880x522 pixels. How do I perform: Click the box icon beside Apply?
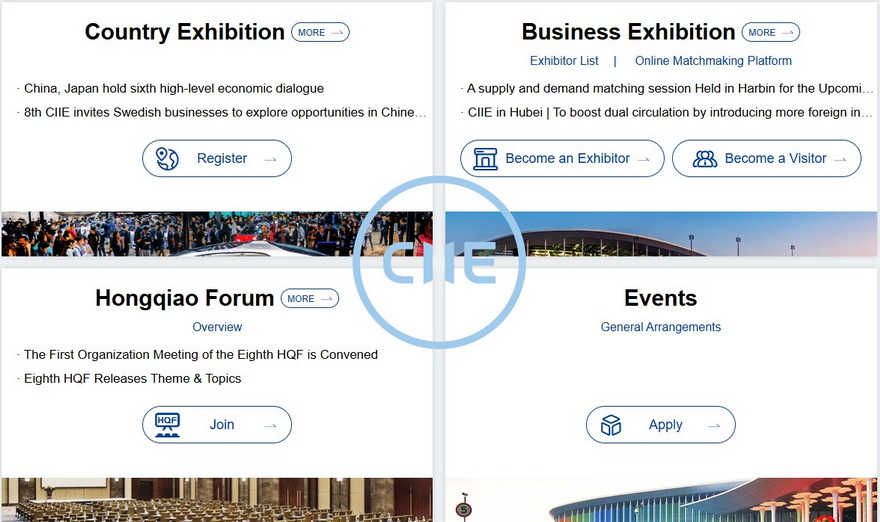(611, 425)
